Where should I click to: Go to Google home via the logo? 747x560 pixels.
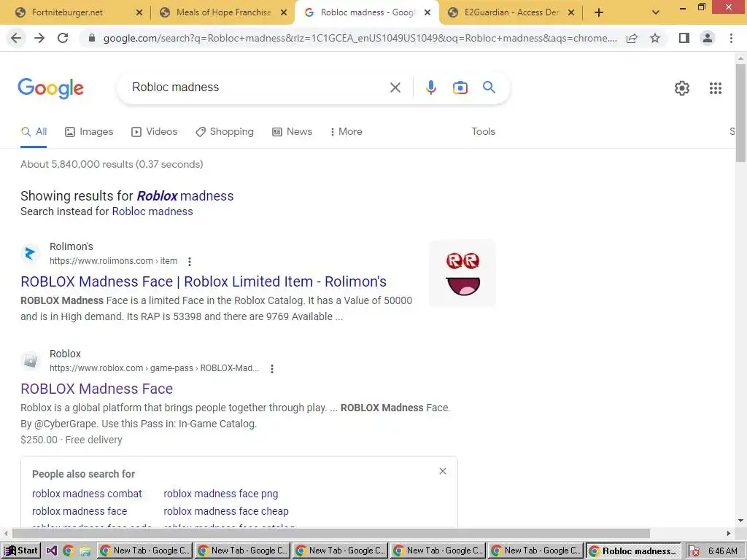pos(50,88)
